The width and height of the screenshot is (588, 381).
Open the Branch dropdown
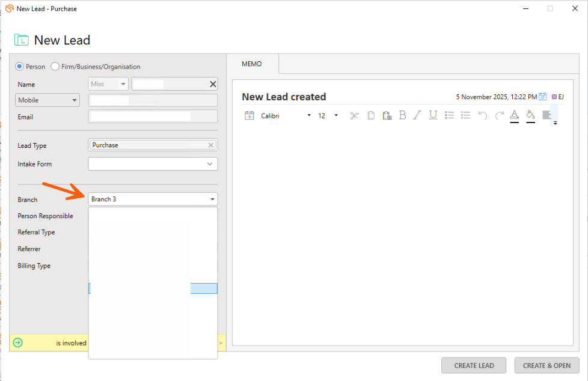pyautogui.click(x=212, y=200)
